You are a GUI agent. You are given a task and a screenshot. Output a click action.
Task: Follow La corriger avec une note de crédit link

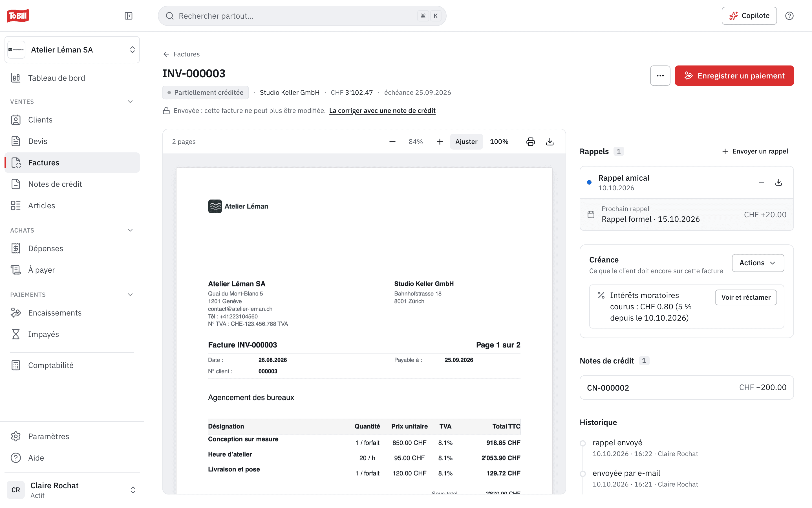382,111
